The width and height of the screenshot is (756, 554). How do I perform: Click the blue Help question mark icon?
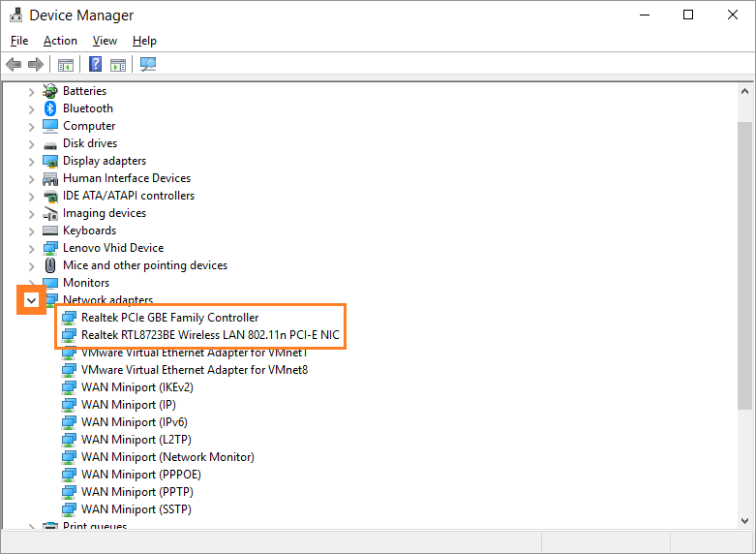click(96, 64)
